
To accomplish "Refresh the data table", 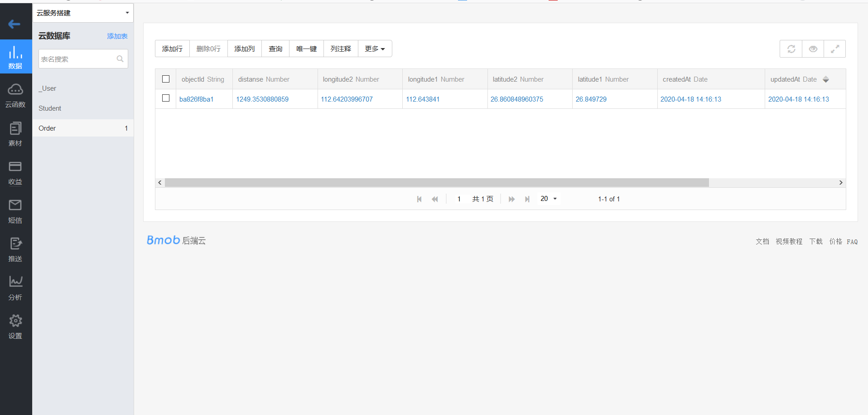I will pyautogui.click(x=791, y=49).
